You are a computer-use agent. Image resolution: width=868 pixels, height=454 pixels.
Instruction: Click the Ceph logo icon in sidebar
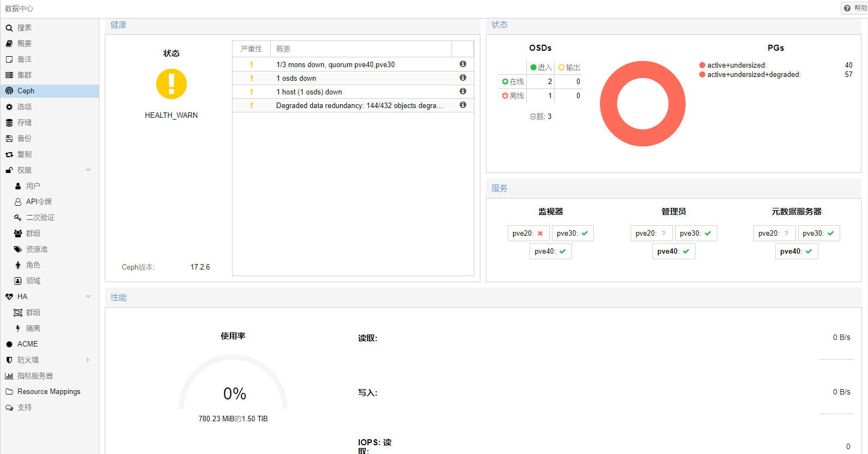(9, 91)
